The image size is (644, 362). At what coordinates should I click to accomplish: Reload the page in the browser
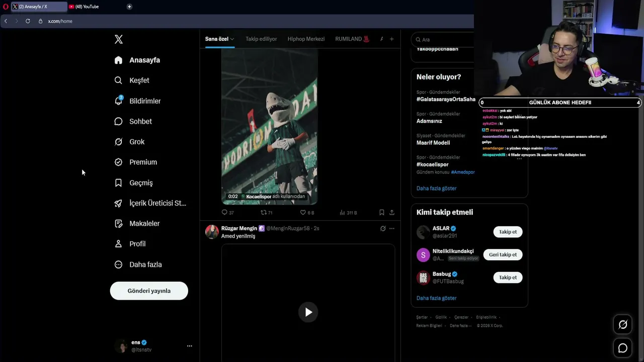pos(28,21)
